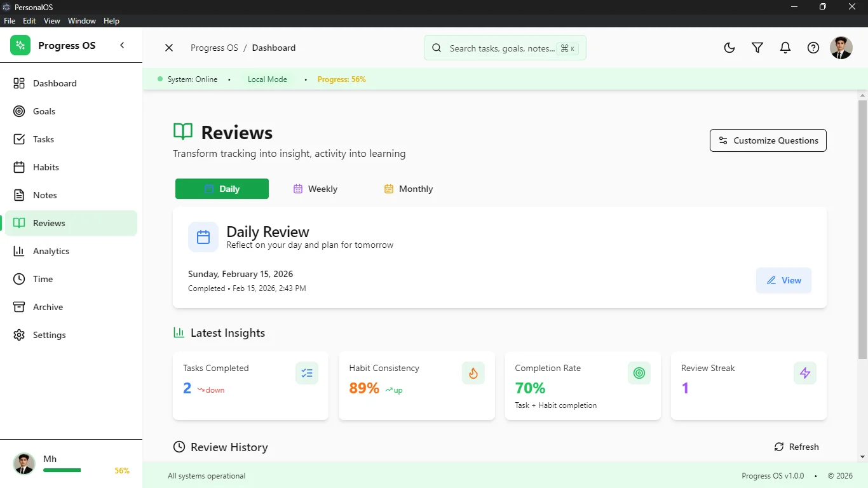Open the File menu
The width and height of the screenshot is (868, 488).
[10, 21]
